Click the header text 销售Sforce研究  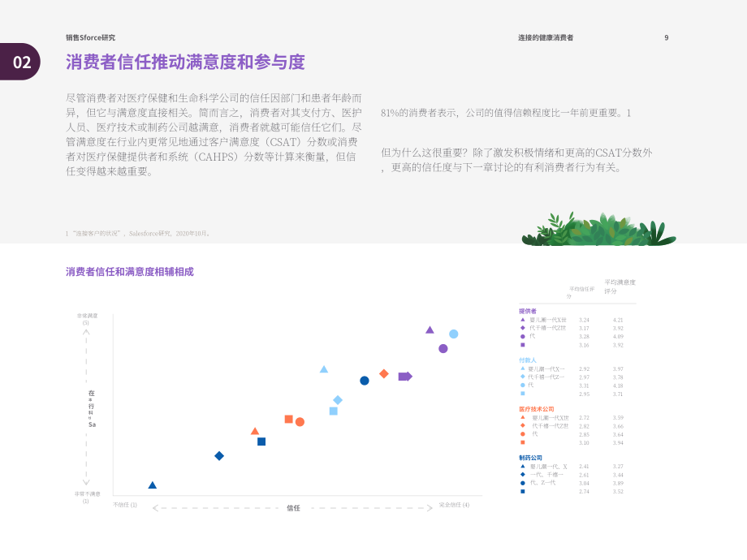(90, 37)
